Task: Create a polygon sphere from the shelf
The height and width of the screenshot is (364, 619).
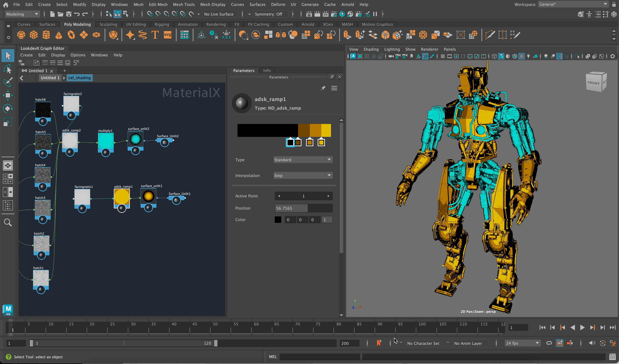Action: coord(21,35)
